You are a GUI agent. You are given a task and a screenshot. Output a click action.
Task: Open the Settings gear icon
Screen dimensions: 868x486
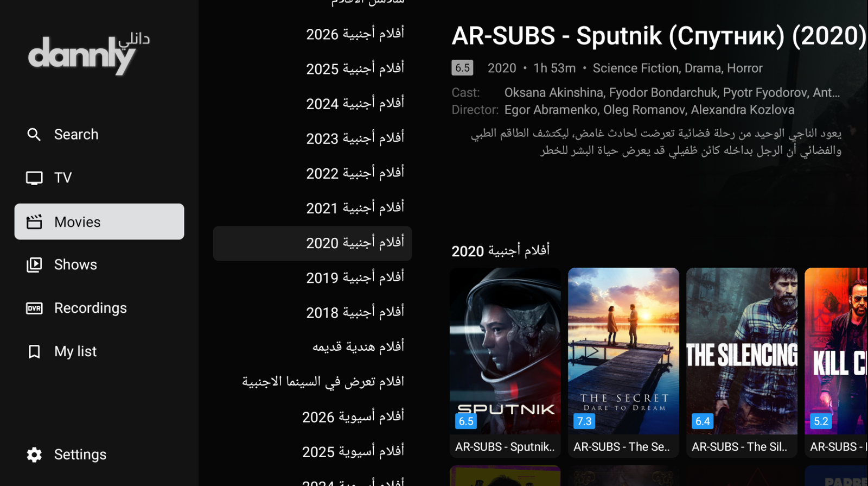[x=34, y=455]
